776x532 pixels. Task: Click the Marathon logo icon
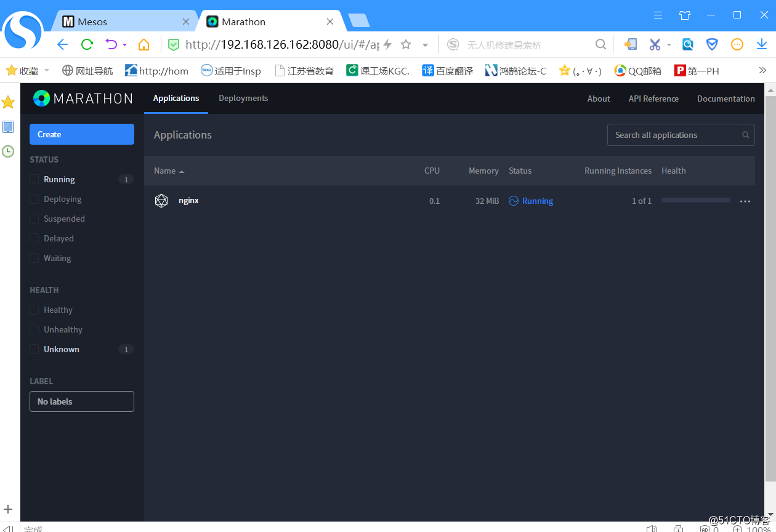coord(41,99)
